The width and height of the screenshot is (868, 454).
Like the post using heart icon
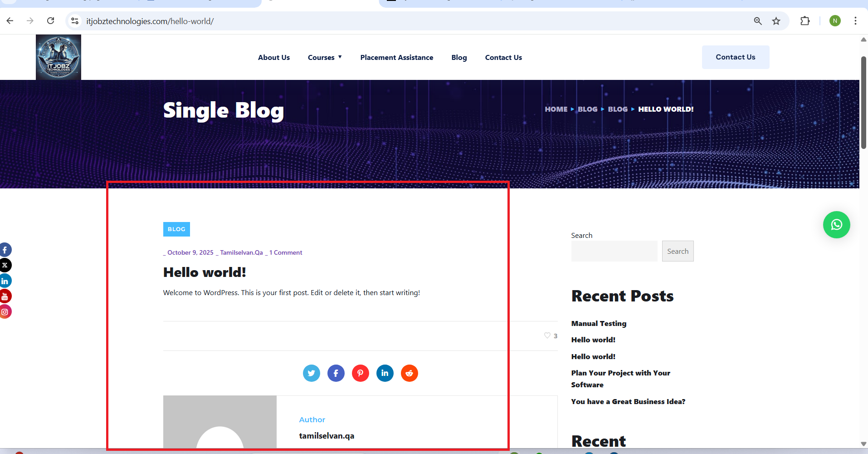point(547,336)
